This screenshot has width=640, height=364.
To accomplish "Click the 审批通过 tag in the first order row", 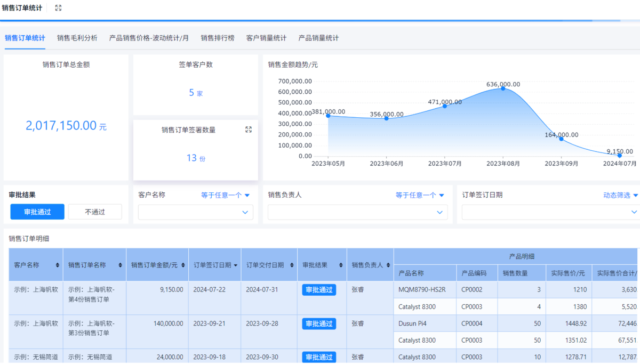I will pyautogui.click(x=319, y=290).
